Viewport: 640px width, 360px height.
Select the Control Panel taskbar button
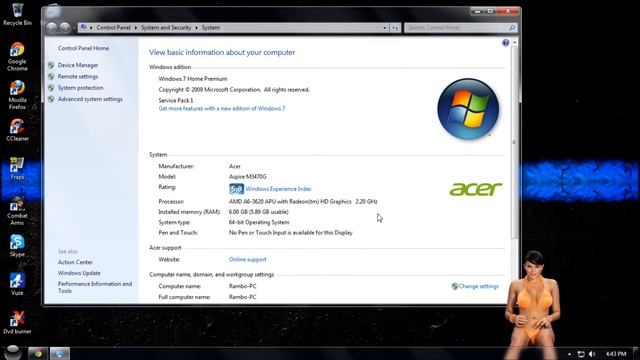point(60,353)
